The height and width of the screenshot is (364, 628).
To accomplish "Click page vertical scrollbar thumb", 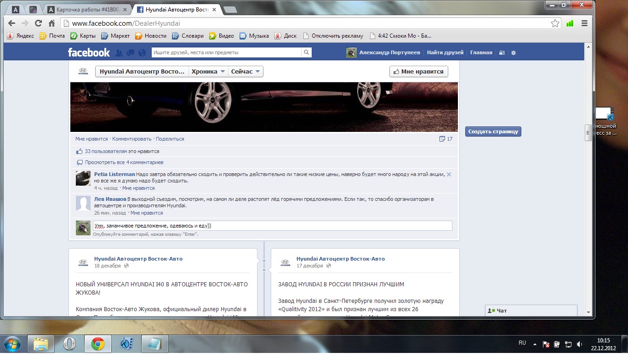I will (x=588, y=132).
